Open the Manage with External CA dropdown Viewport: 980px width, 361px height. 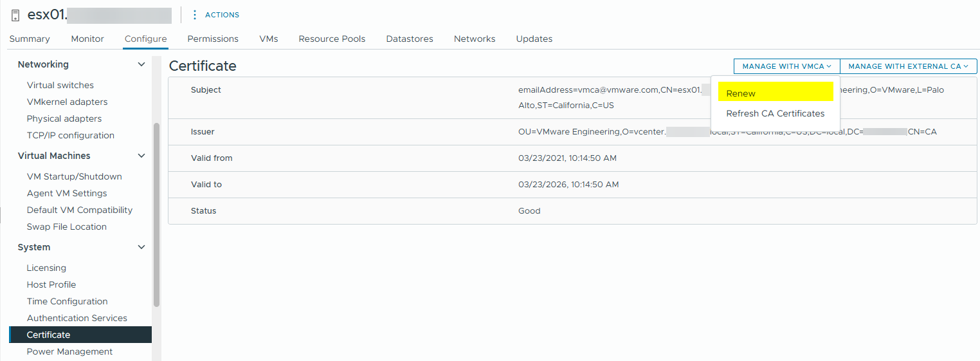tap(908, 66)
